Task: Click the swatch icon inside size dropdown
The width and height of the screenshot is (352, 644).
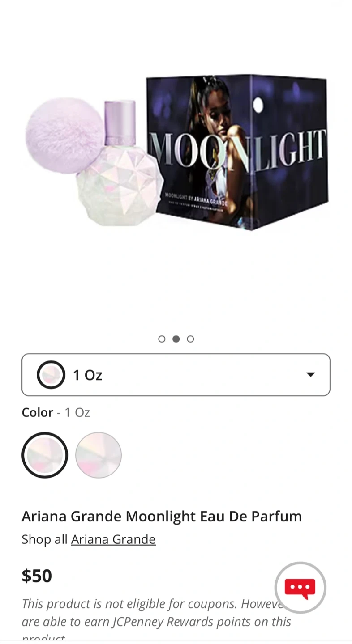Action: tap(51, 375)
